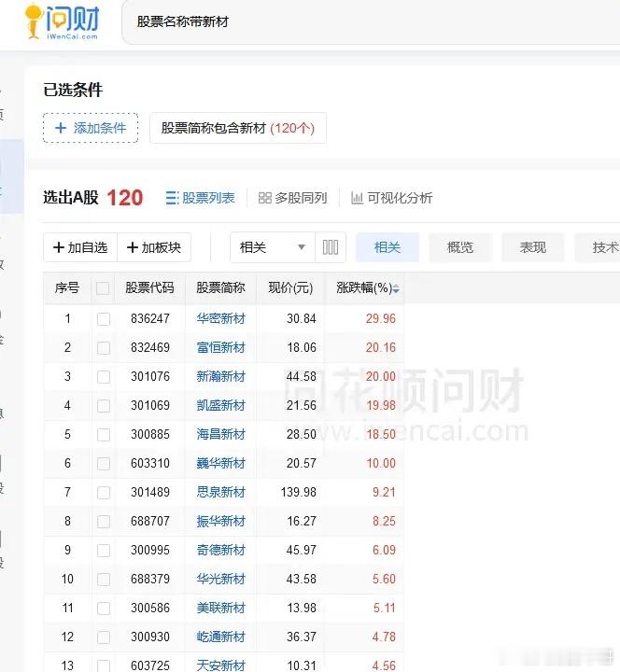Switch to 多股同列 view
Screen dimensions: 620x672
(x=292, y=198)
